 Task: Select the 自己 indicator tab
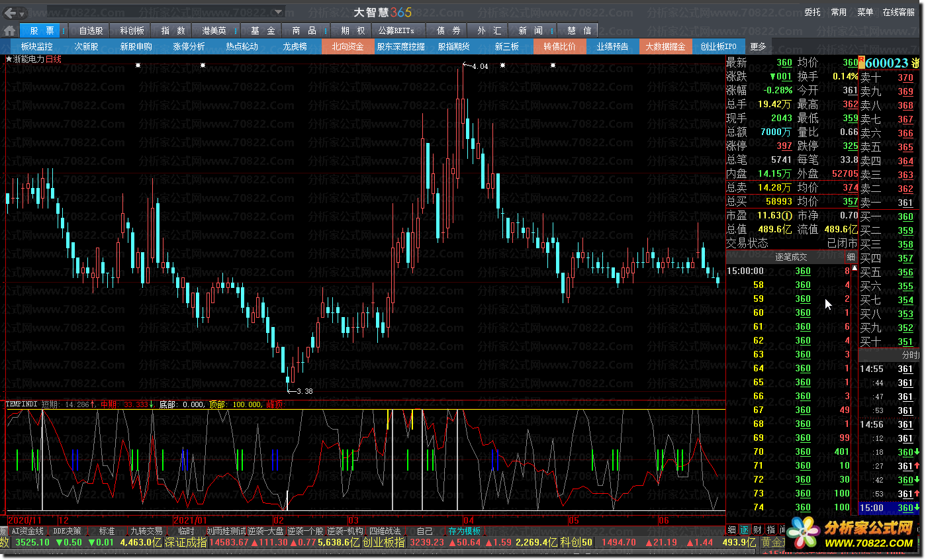pos(424,531)
